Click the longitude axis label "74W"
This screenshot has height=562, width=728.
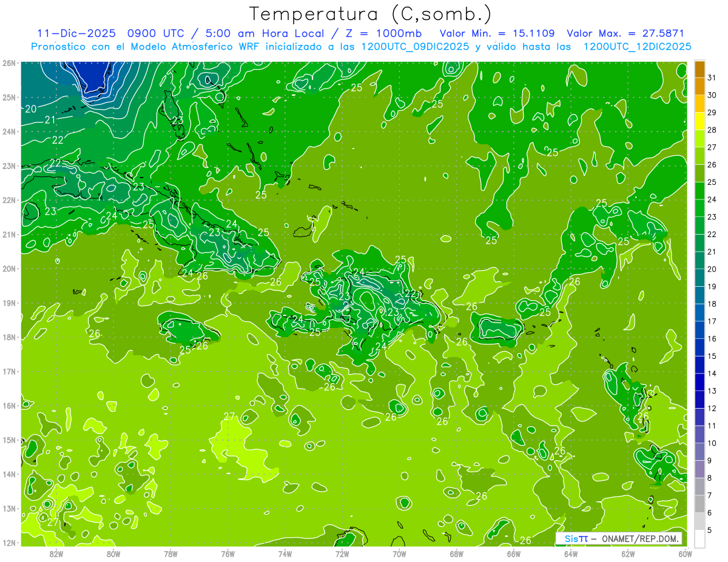285,554
